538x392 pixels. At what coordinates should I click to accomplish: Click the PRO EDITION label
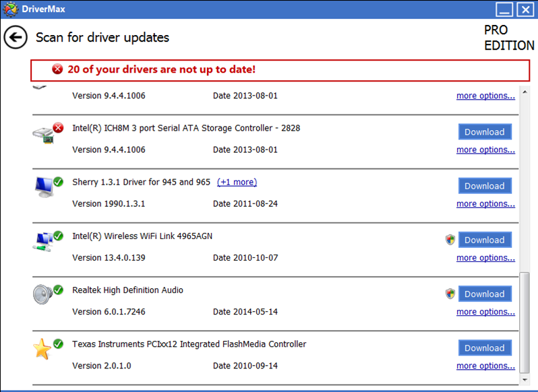[509, 38]
